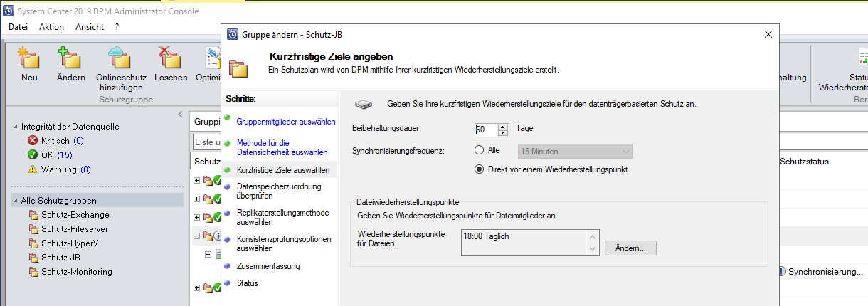Click the folder icon beside Schutz-Fileserver

(x=33, y=229)
